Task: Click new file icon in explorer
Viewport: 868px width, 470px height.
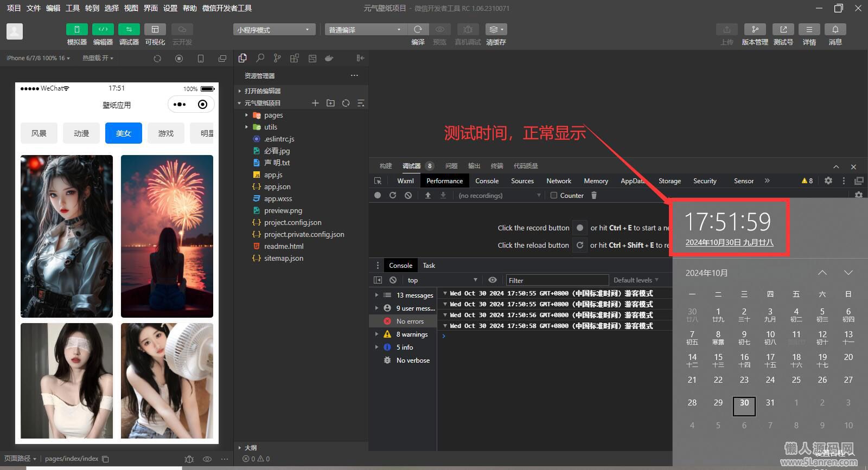Action: click(315, 103)
